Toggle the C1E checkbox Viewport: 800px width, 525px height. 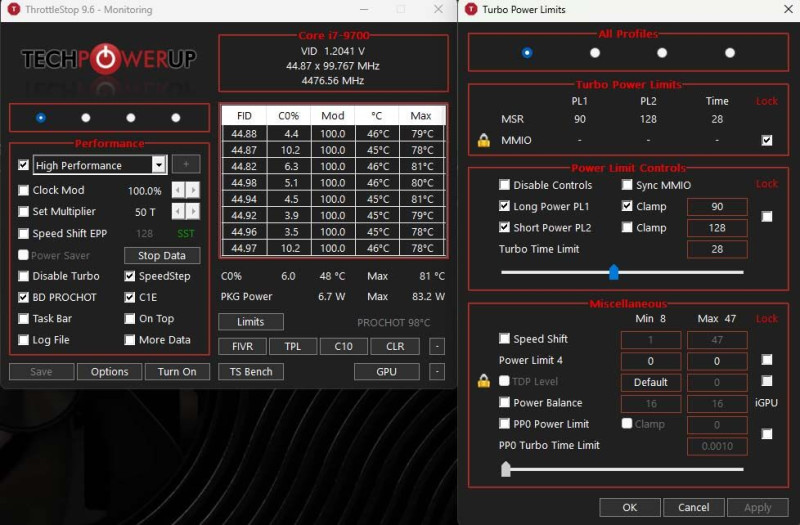pyautogui.click(x=130, y=297)
